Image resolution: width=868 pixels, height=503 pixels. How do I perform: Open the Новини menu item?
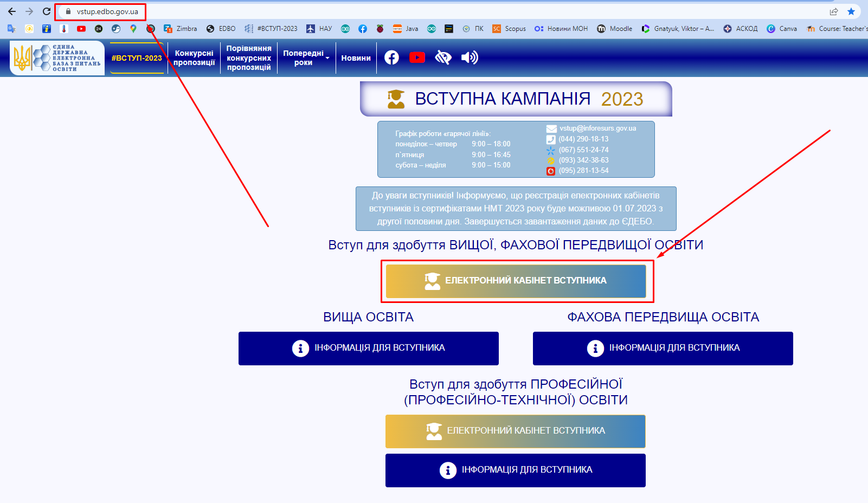[x=356, y=58]
